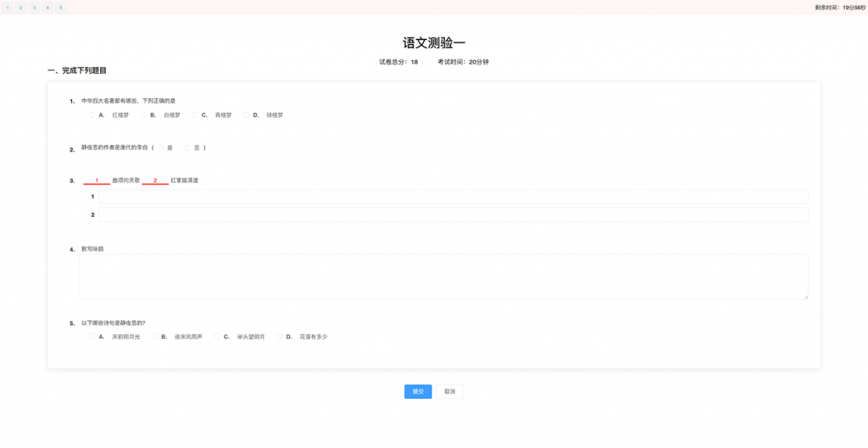Viewport: 868px width, 448px height.
Task: Jump to question 2 navigation button
Action: point(21,8)
